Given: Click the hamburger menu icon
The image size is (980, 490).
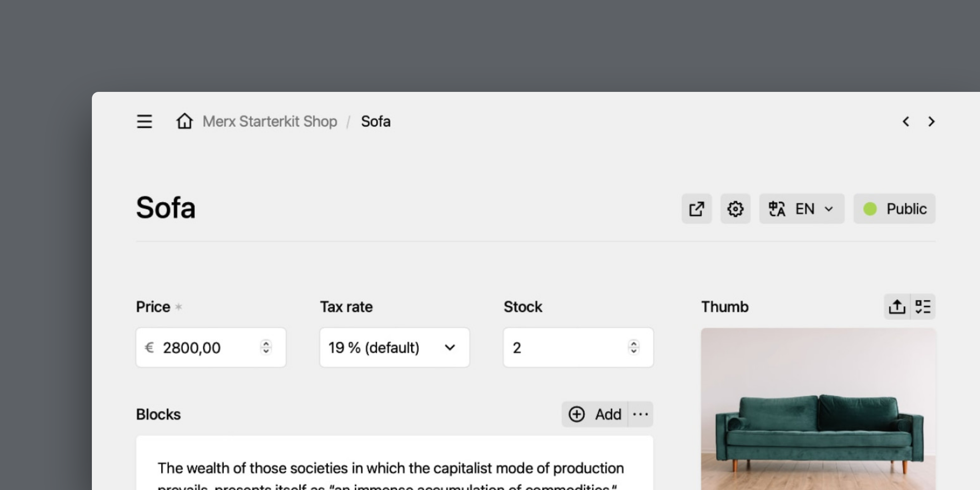Looking at the screenshot, I should coord(144,122).
